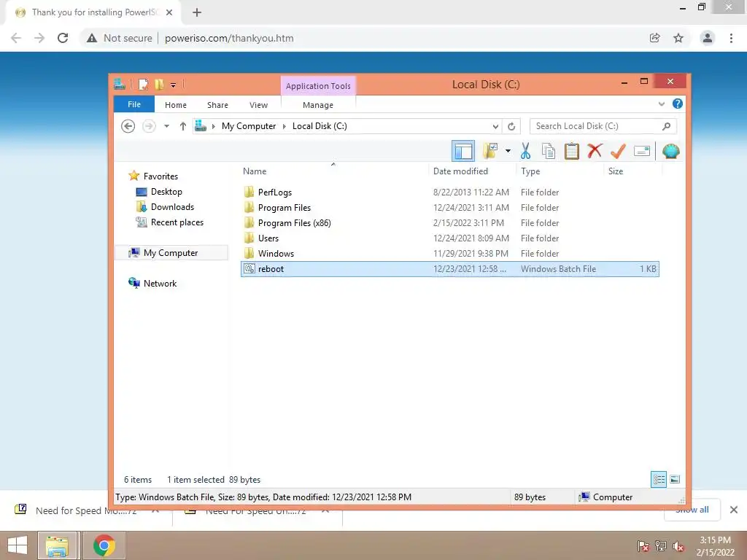Open the address bar history dropdown
Screen dimensions: 747x560
(x=495, y=127)
